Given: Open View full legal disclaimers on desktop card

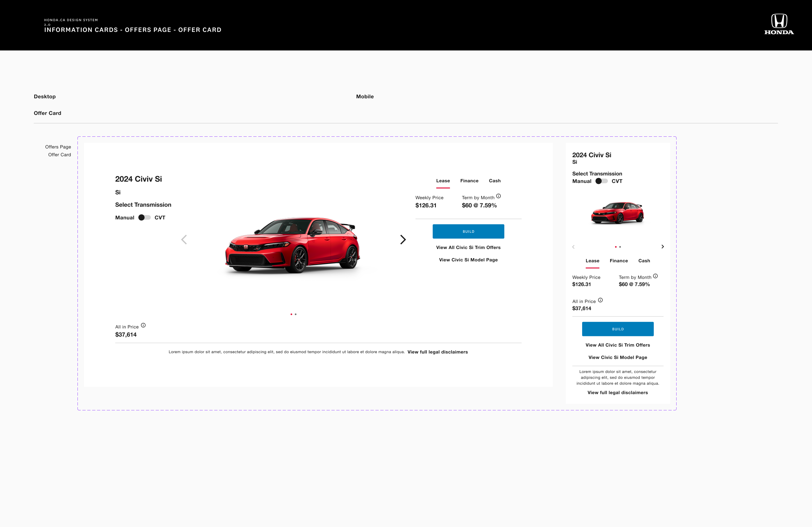Looking at the screenshot, I should 437,352.
